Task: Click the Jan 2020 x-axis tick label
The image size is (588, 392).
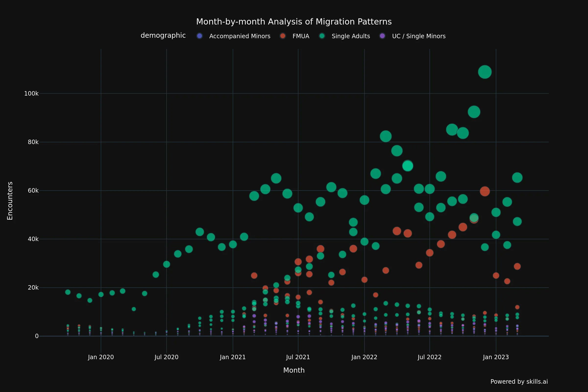Action: (101, 357)
